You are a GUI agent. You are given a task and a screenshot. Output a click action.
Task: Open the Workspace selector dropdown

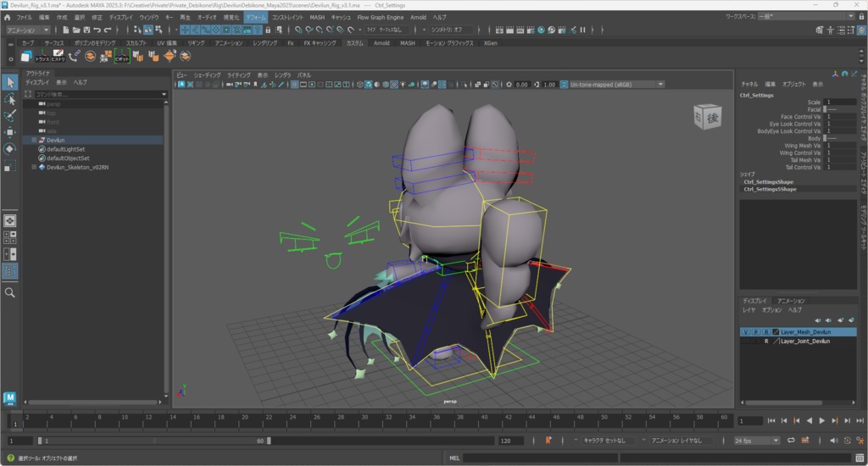click(804, 16)
